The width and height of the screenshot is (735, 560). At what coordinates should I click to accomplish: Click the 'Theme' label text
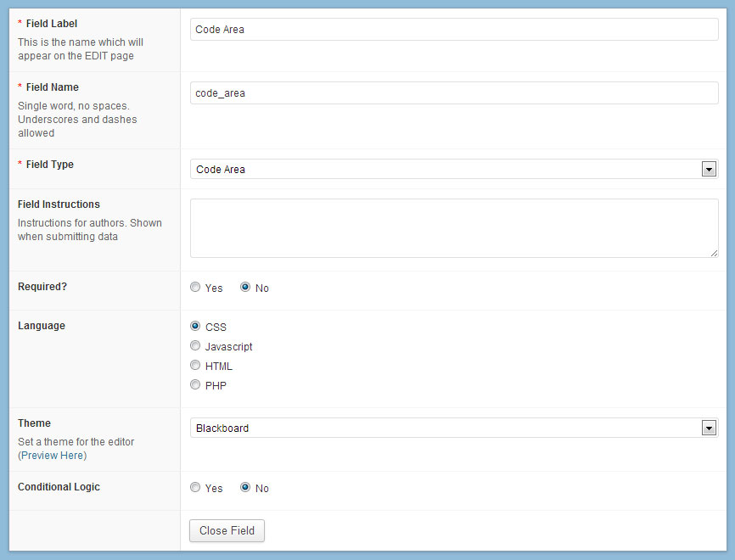click(34, 423)
